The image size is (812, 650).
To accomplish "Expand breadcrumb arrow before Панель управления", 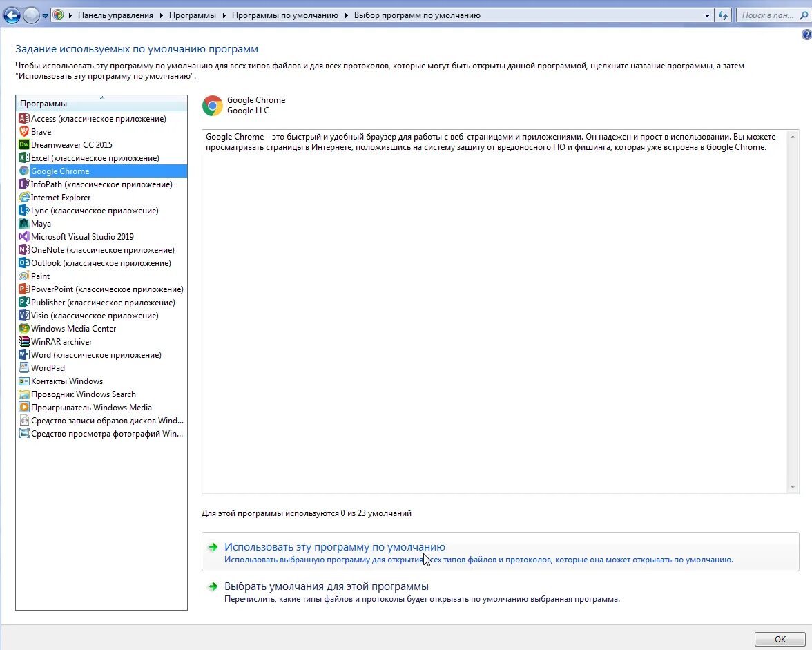I will point(70,15).
